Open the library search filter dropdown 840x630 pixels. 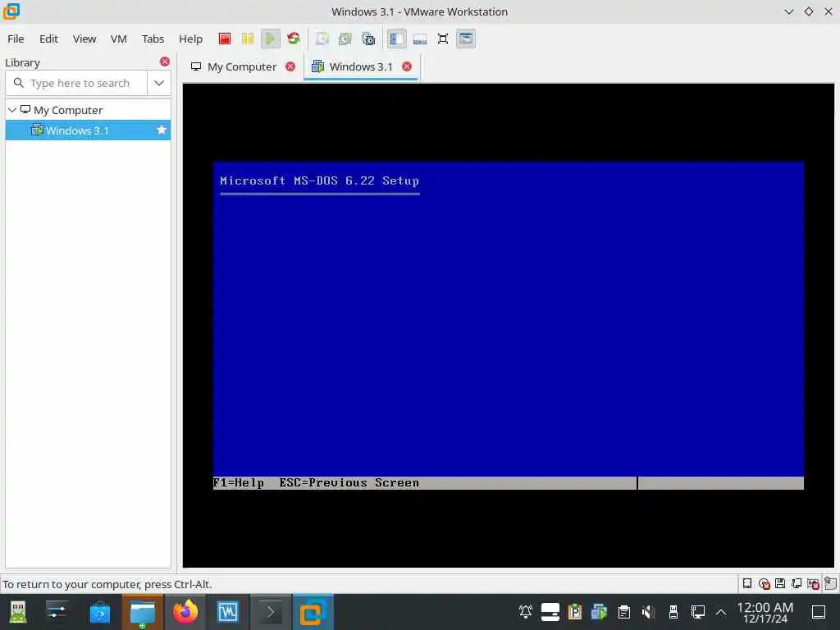[x=159, y=83]
